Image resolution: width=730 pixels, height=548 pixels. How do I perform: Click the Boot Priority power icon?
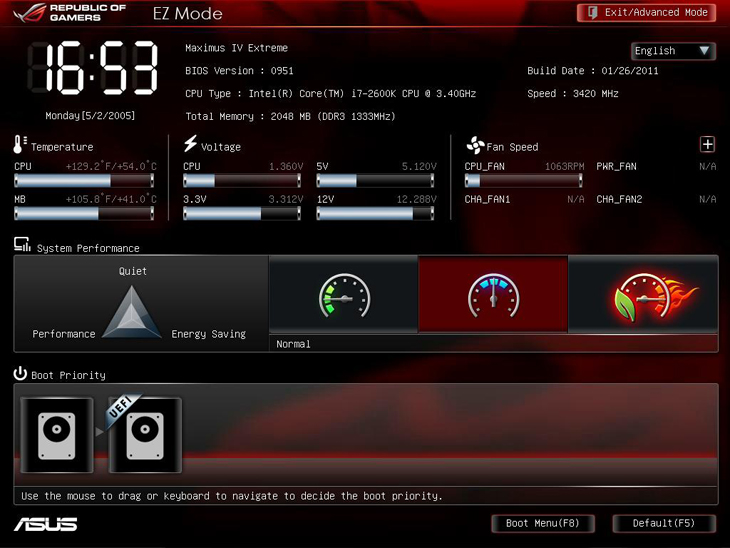20,374
